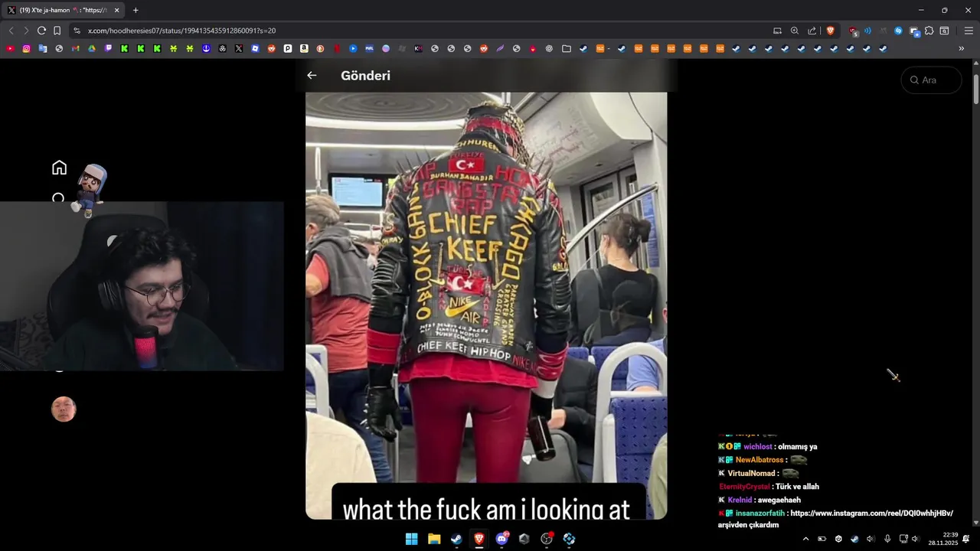The height and width of the screenshot is (551, 980).
Task: Open Discord from the taskbar
Action: [x=502, y=539]
